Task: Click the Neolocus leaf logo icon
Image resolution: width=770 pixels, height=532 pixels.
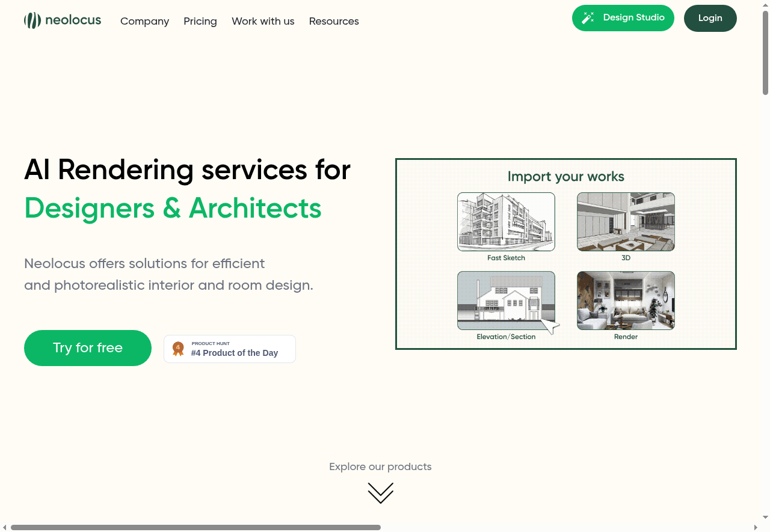Action: pyautogui.click(x=32, y=20)
